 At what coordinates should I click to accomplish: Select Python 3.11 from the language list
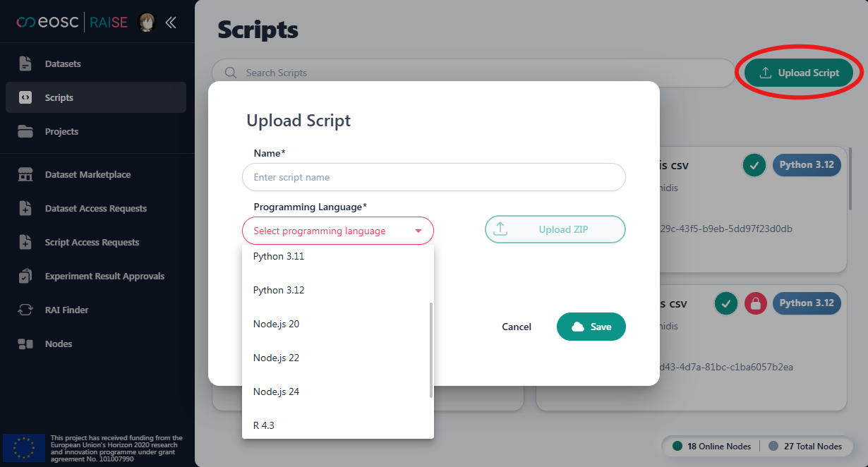click(278, 256)
